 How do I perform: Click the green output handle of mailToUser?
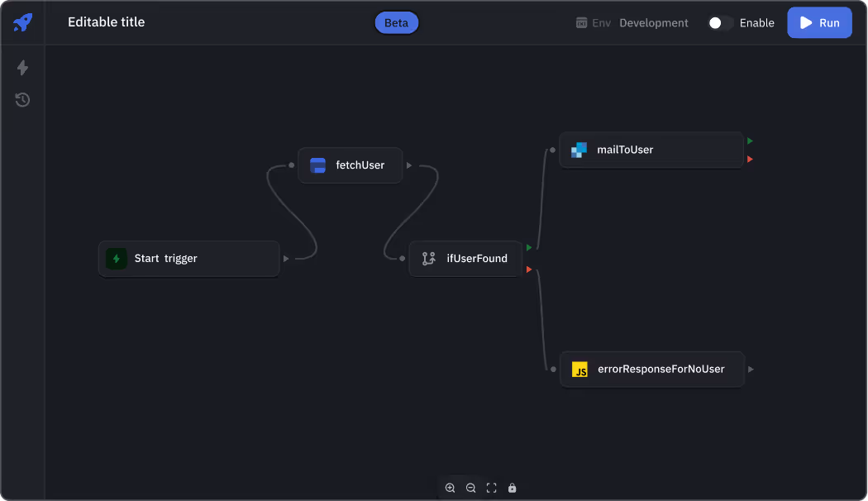coord(750,141)
